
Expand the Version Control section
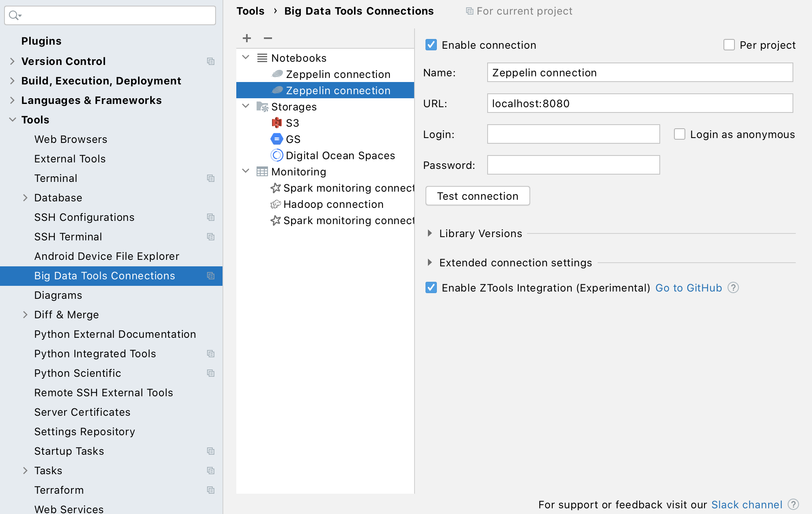click(12, 61)
